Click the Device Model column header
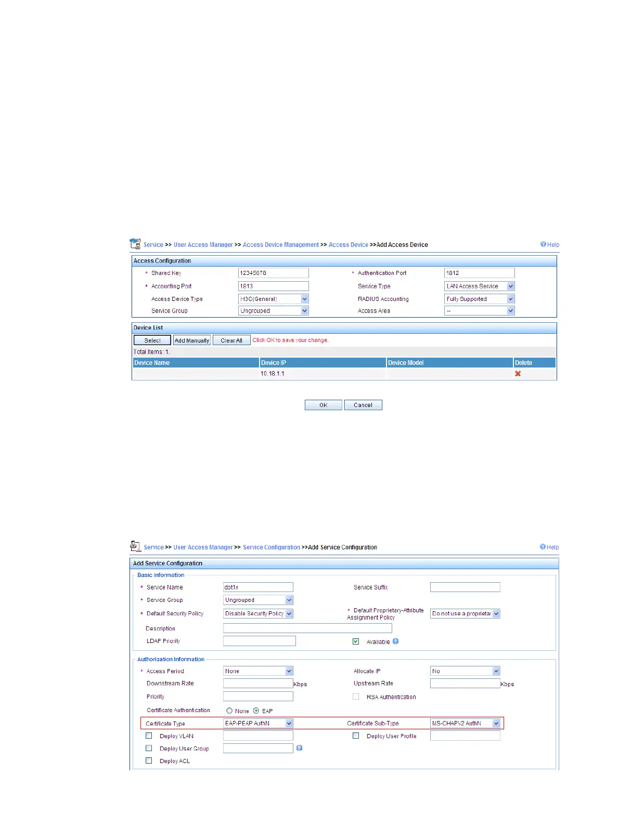 pyautogui.click(x=450, y=363)
